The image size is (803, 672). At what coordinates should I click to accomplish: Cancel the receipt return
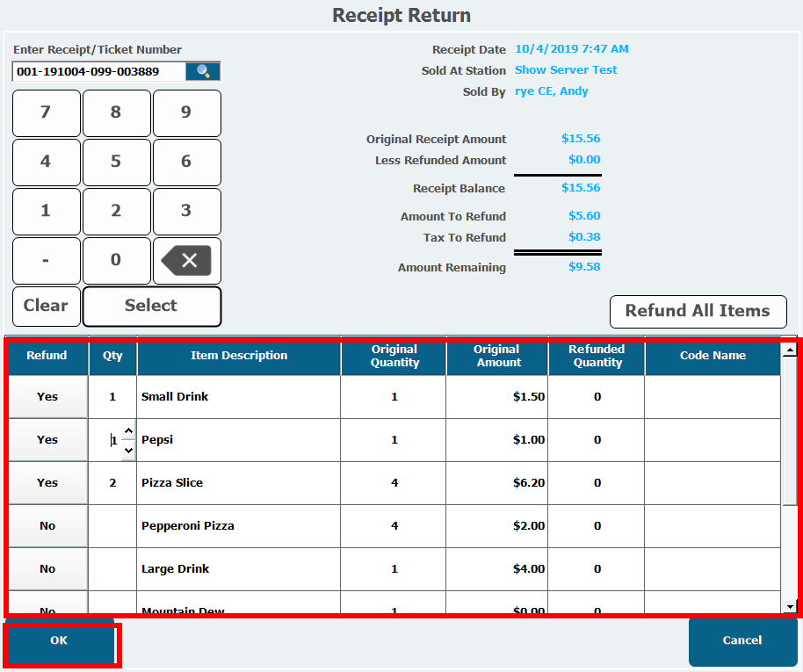[x=742, y=641]
